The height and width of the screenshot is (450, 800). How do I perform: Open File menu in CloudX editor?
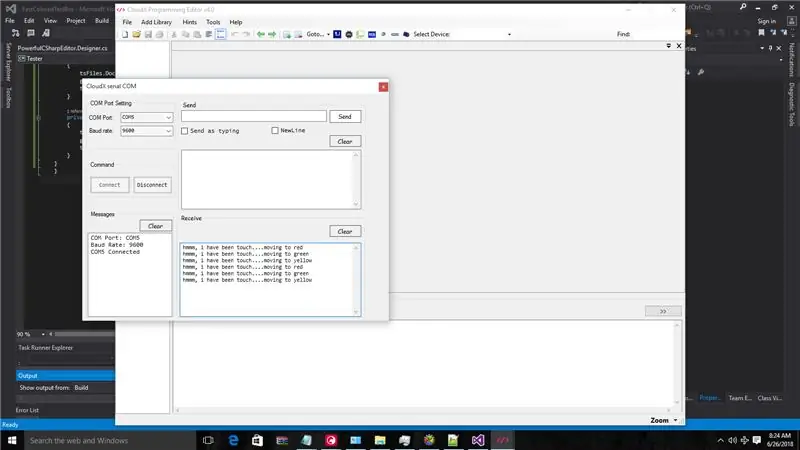(127, 22)
